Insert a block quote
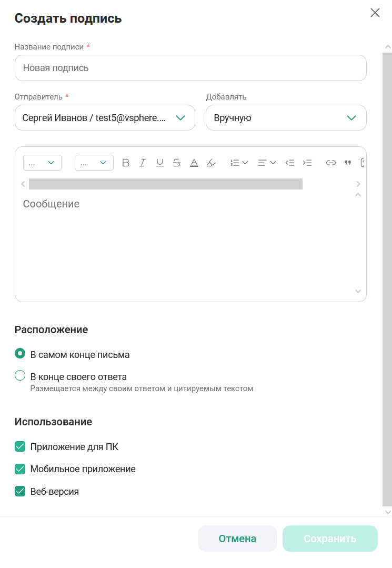The height and width of the screenshot is (568, 392). 347,163
